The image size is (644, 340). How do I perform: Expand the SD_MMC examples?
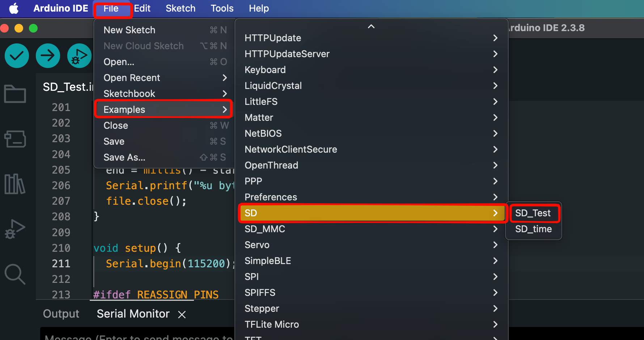pos(372,229)
